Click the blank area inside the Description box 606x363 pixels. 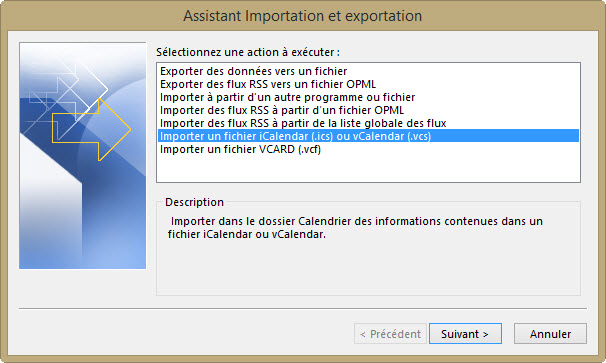[x=368, y=269]
